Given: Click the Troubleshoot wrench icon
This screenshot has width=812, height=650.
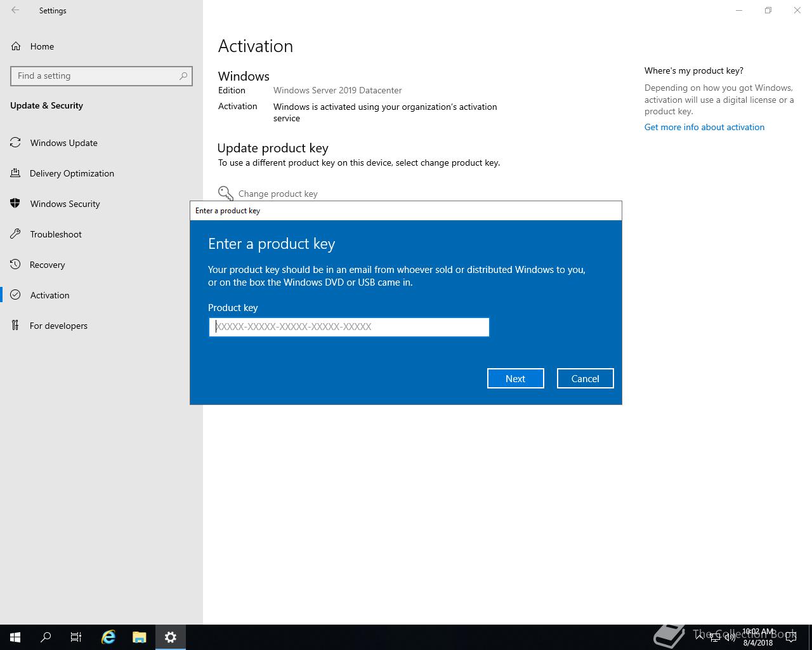Looking at the screenshot, I should [x=15, y=234].
